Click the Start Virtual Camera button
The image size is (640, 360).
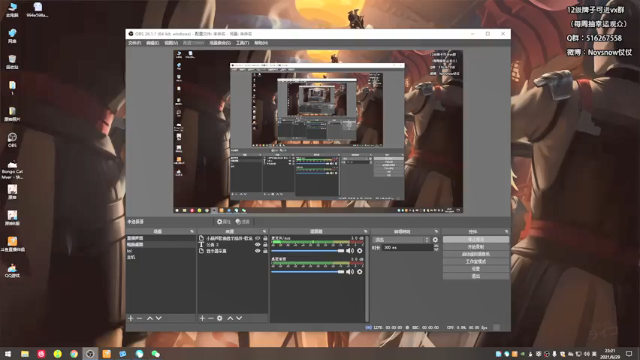[476, 254]
